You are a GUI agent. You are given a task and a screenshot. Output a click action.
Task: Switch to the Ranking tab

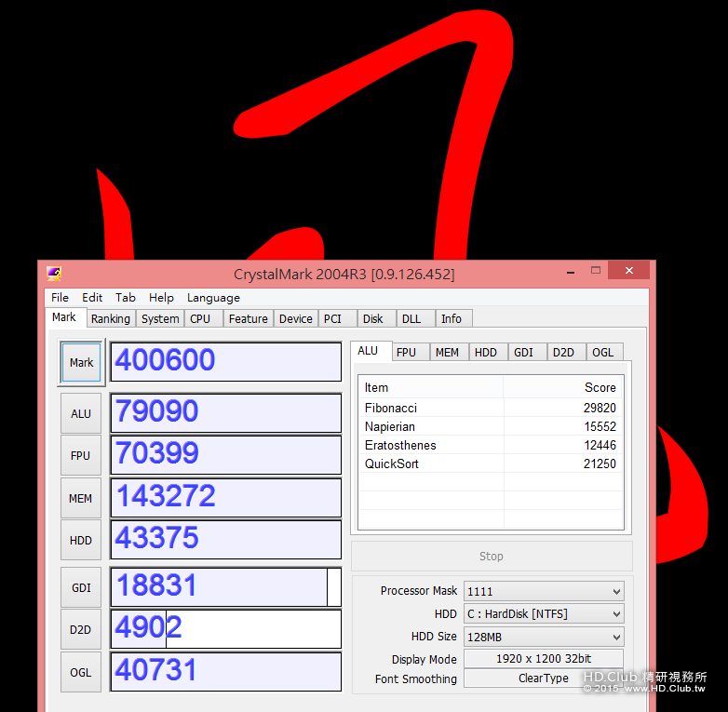tap(111, 319)
